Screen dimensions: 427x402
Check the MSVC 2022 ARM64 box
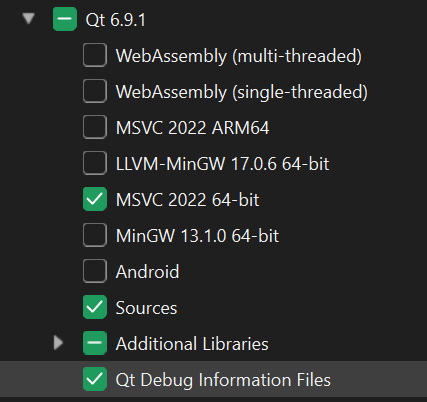[x=95, y=127]
